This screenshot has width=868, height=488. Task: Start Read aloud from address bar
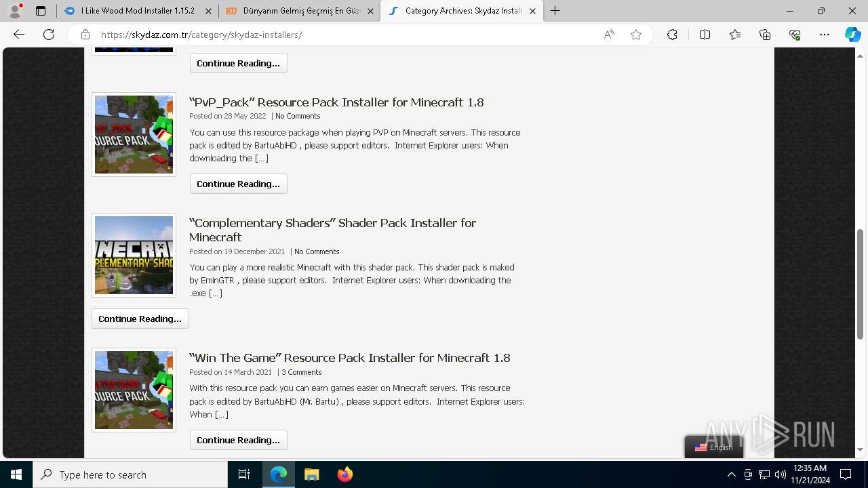609,35
